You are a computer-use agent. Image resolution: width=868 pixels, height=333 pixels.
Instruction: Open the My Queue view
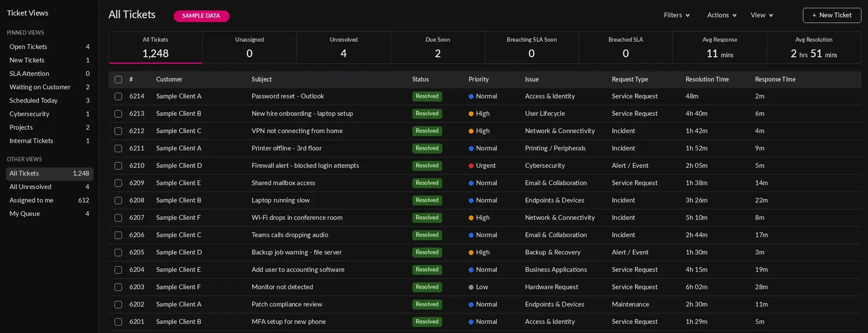click(x=49, y=214)
